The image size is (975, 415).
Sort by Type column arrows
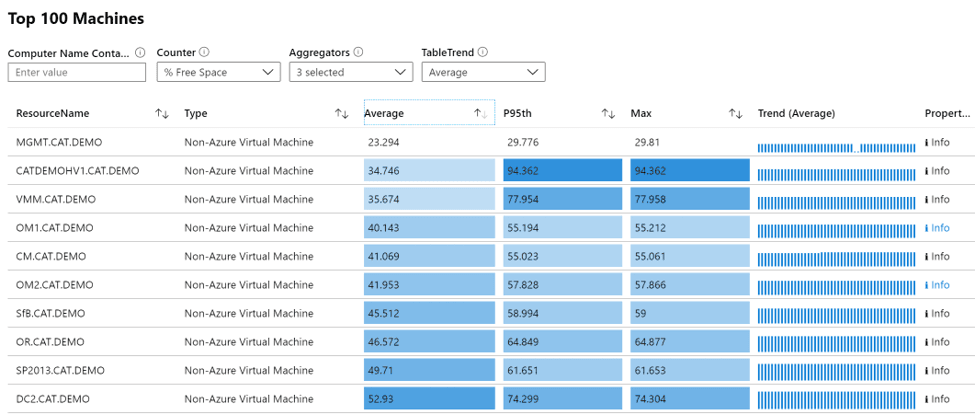click(x=341, y=114)
